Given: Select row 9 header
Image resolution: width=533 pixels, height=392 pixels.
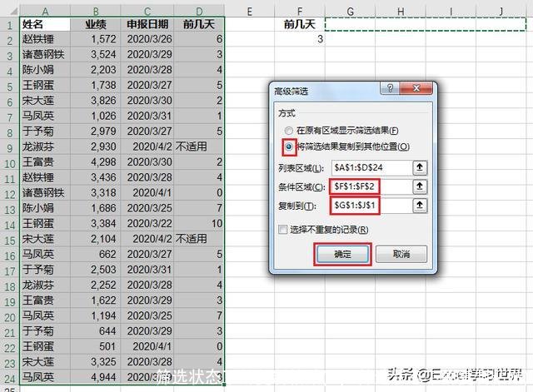Looking at the screenshot, I should 9,147.
